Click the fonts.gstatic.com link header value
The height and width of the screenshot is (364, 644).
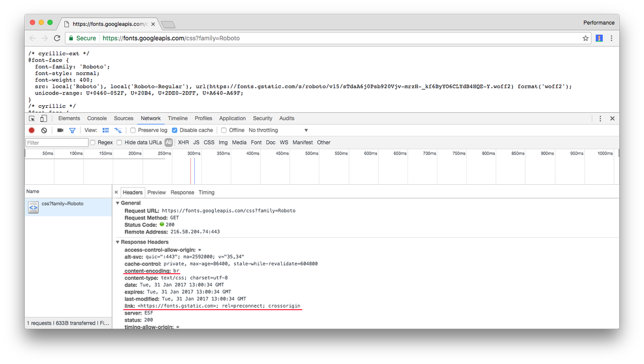click(219, 306)
